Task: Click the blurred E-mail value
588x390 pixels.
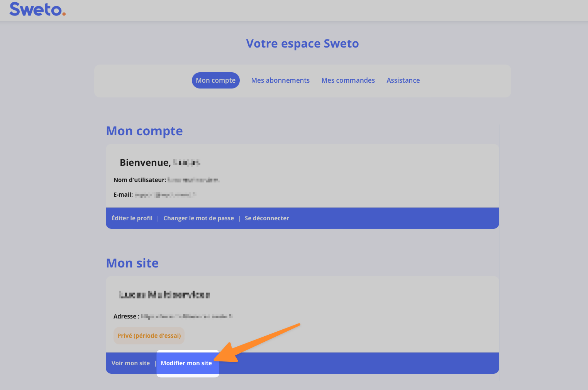Action: tap(165, 195)
